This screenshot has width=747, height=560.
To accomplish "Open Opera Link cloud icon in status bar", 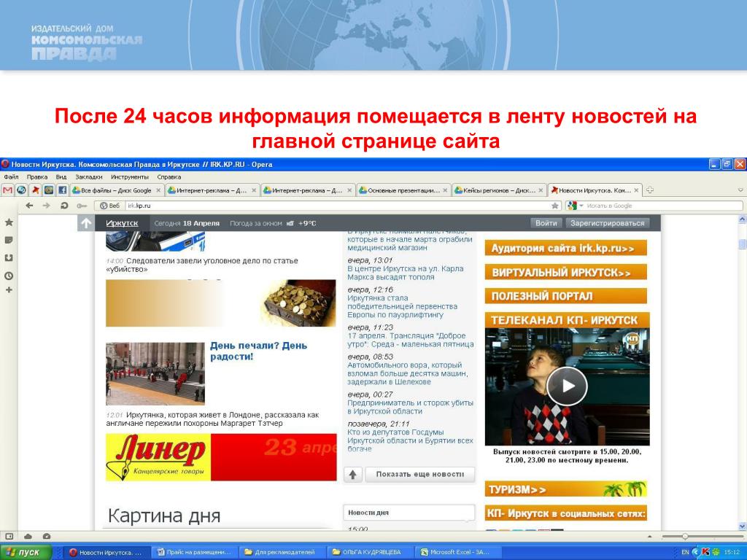I will (x=28, y=536).
